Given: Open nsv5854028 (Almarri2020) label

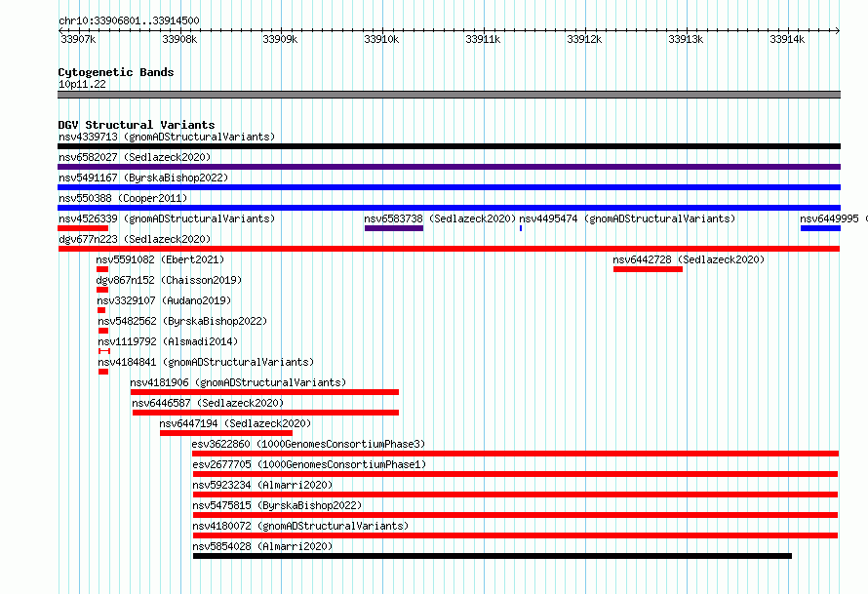Looking at the screenshot, I should coord(262,546).
